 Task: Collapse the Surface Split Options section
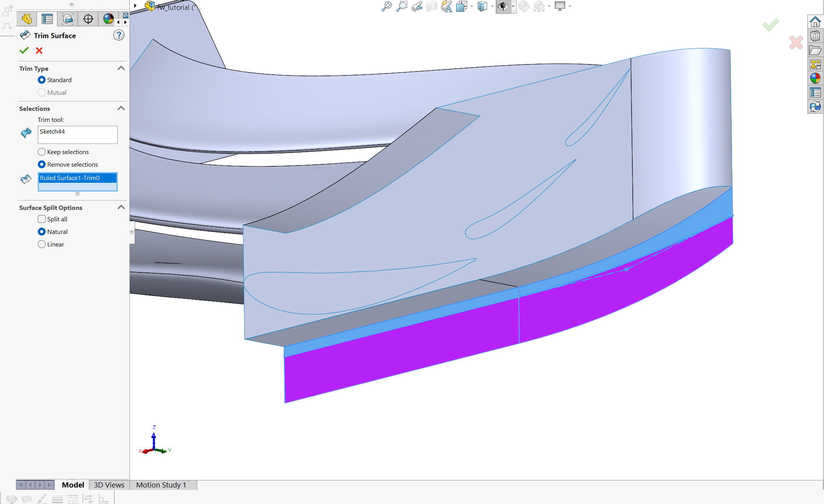(x=121, y=207)
